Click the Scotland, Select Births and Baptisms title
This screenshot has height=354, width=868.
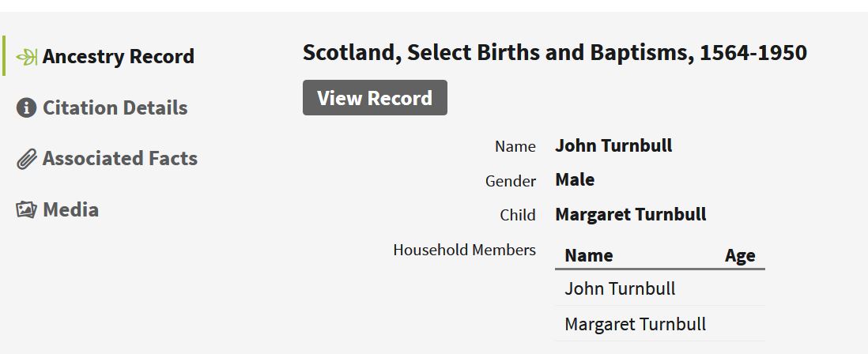(554, 53)
